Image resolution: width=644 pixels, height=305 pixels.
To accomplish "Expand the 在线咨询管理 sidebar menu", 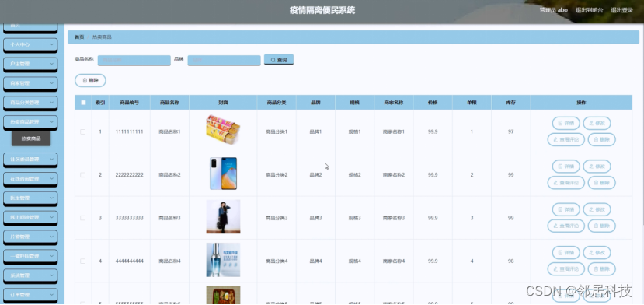I will [x=30, y=179].
